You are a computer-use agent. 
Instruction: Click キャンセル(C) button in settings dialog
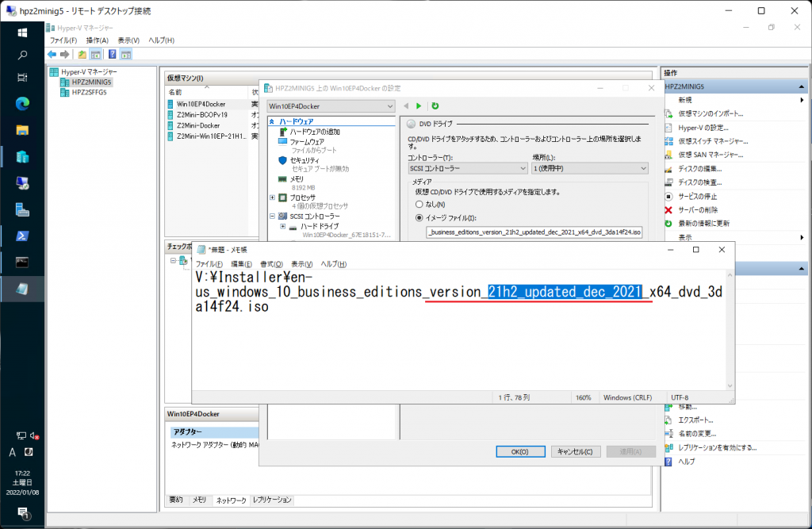576,452
